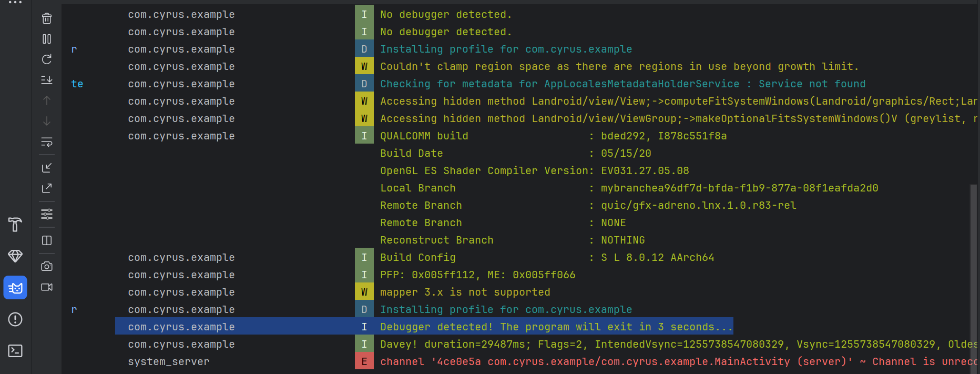Select 'mapper 3.x is not supported' warning

pyautogui.click(x=465, y=292)
